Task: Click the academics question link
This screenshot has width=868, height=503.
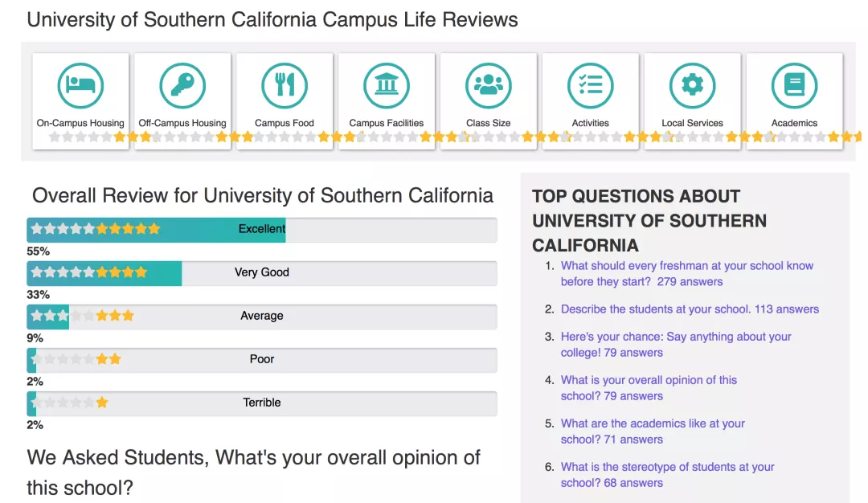Action: [x=653, y=431]
